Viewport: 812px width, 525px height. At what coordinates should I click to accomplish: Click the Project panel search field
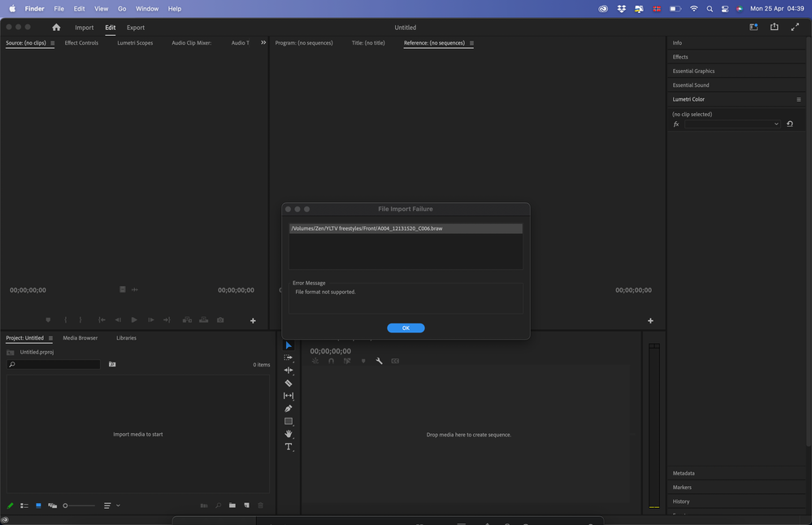click(54, 365)
